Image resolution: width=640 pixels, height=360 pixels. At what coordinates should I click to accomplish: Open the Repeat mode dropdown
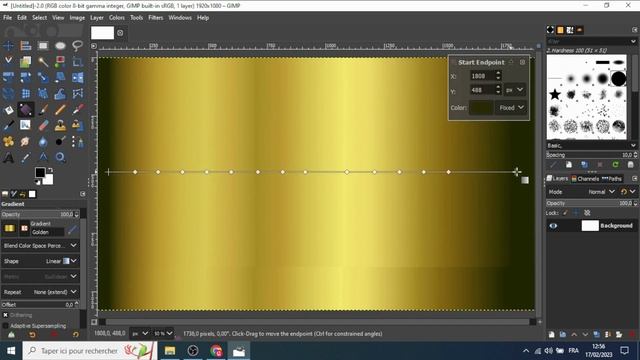(x=40, y=292)
